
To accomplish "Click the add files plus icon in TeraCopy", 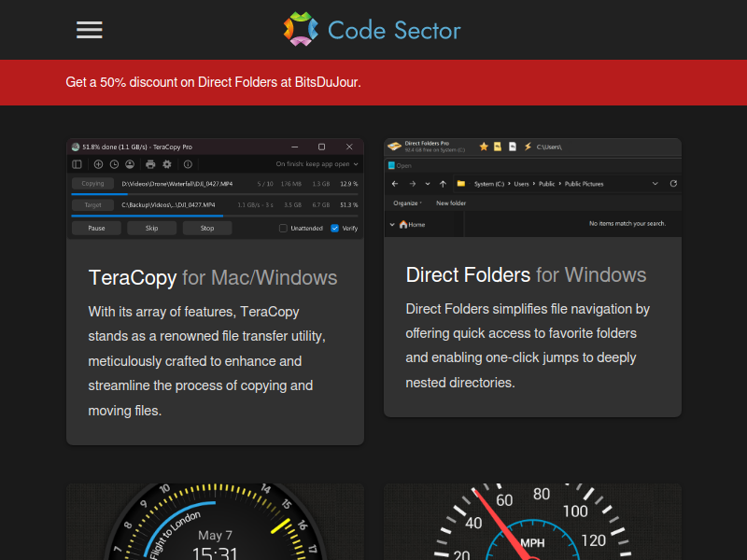I will coord(98,164).
